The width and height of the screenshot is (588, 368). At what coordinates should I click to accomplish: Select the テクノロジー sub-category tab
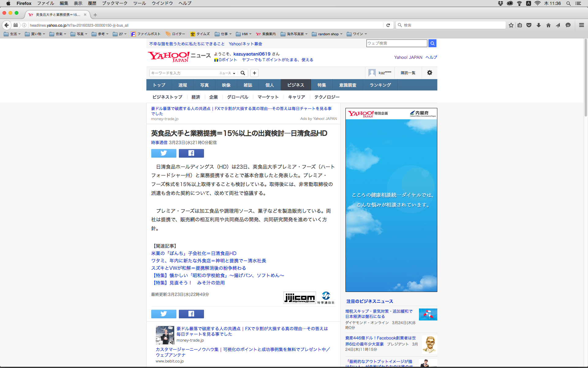(327, 97)
